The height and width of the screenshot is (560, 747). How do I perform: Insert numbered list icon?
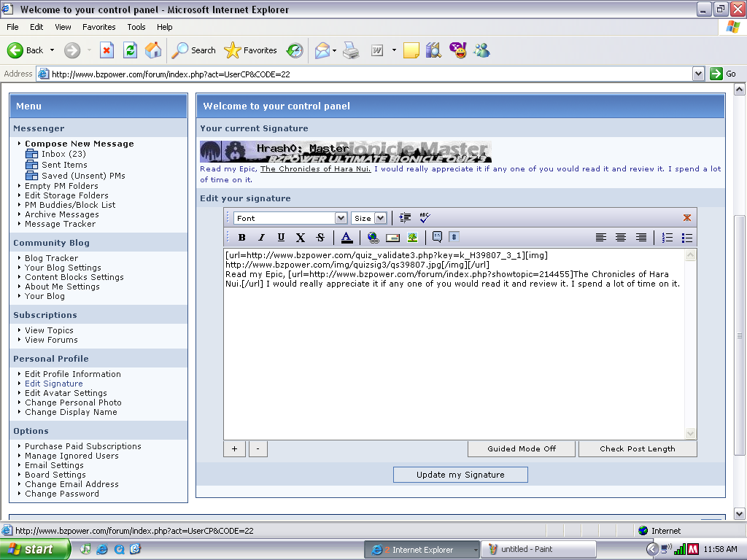pos(667,237)
